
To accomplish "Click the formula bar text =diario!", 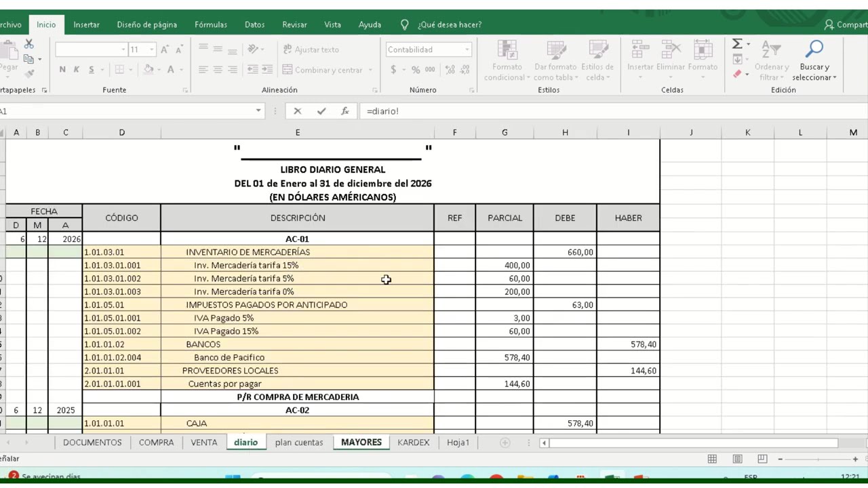I will point(382,111).
